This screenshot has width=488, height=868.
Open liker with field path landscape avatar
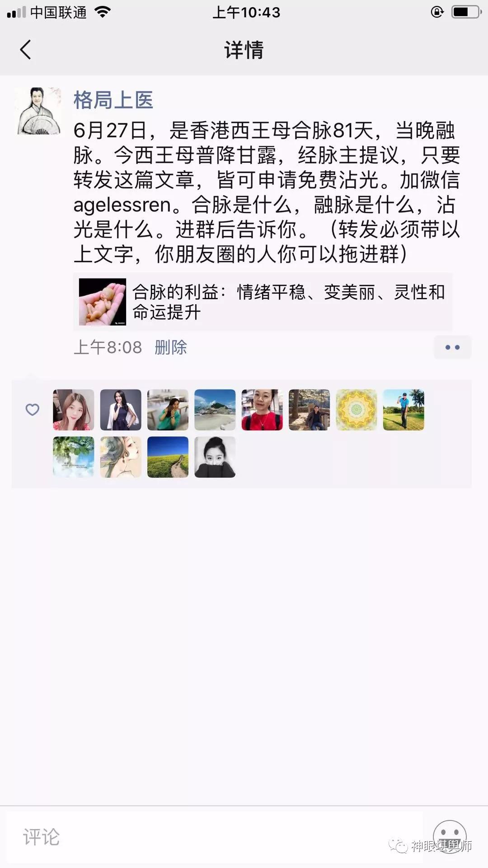168,457
